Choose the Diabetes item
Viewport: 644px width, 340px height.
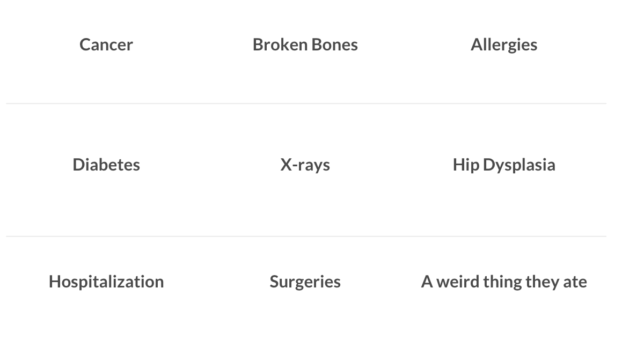click(x=106, y=164)
